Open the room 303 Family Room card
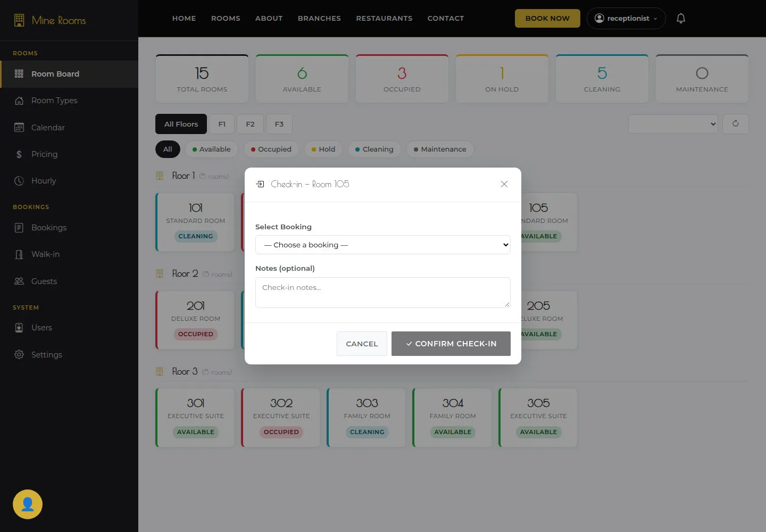This screenshot has height=532, width=766. 367,418
